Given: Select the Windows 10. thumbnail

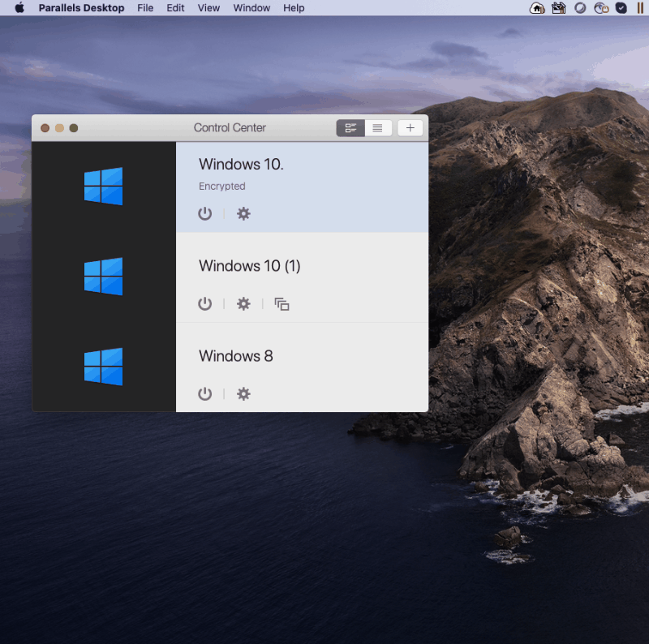Looking at the screenshot, I should 104,187.
